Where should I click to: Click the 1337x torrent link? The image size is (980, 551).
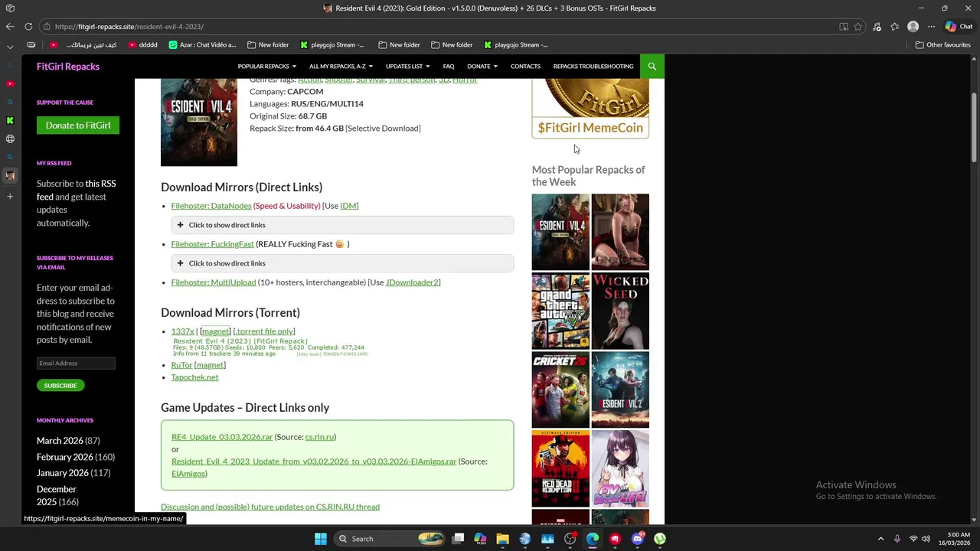click(x=182, y=331)
